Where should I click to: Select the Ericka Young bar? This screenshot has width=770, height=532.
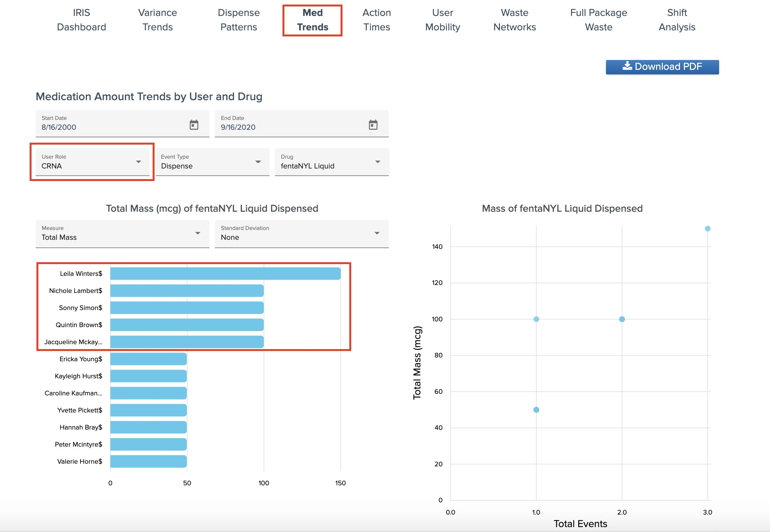click(x=148, y=359)
